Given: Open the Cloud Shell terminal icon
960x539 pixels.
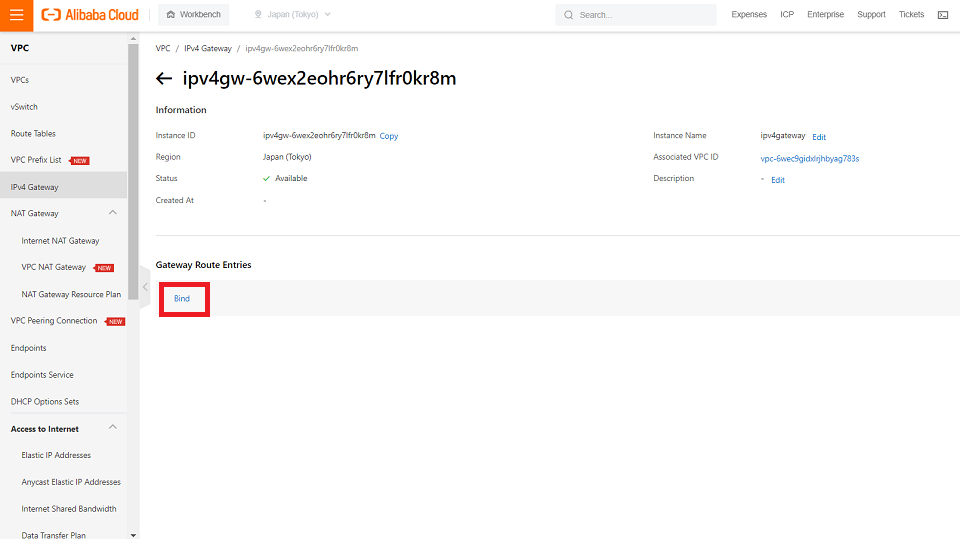Looking at the screenshot, I should pos(942,15).
